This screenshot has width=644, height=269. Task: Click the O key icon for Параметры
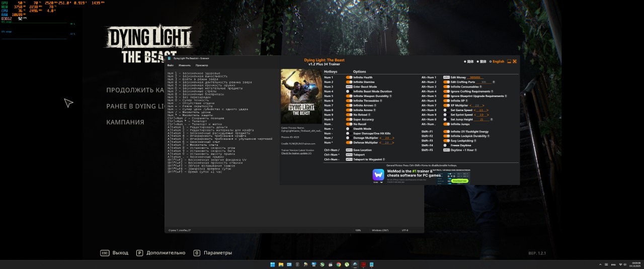197,253
